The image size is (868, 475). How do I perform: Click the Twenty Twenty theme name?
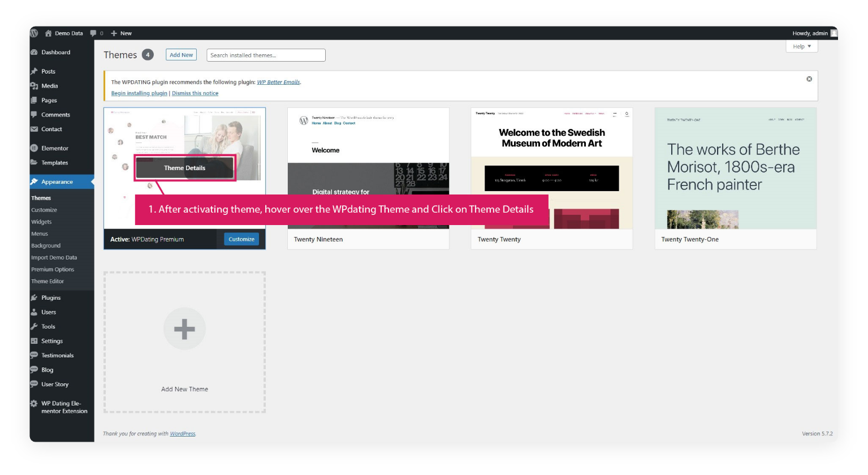[499, 239]
